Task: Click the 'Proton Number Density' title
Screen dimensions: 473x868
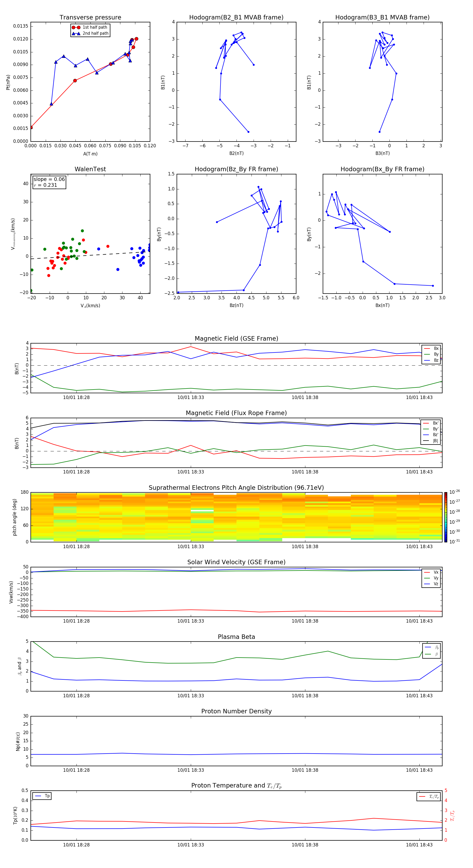Action: tap(236, 711)
